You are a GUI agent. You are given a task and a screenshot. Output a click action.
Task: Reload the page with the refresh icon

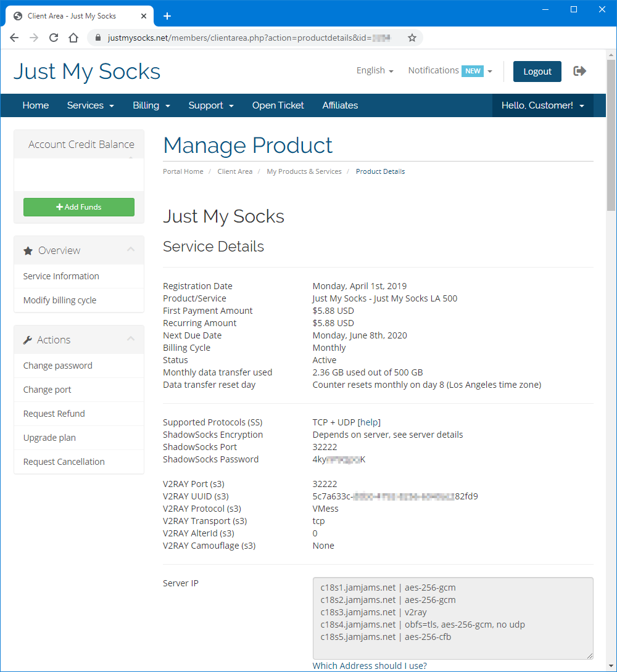pos(54,38)
